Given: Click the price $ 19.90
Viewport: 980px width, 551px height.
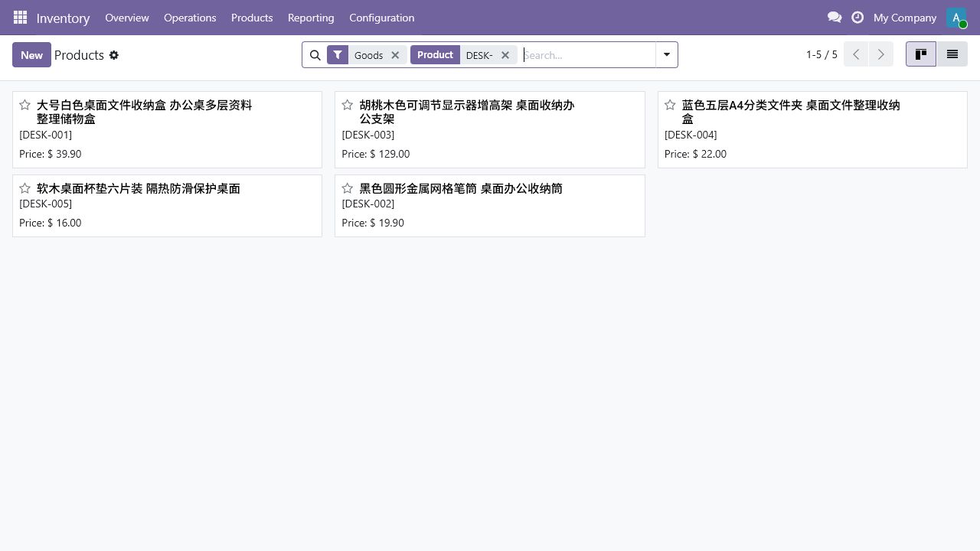Looking at the screenshot, I should pyautogui.click(x=387, y=223).
